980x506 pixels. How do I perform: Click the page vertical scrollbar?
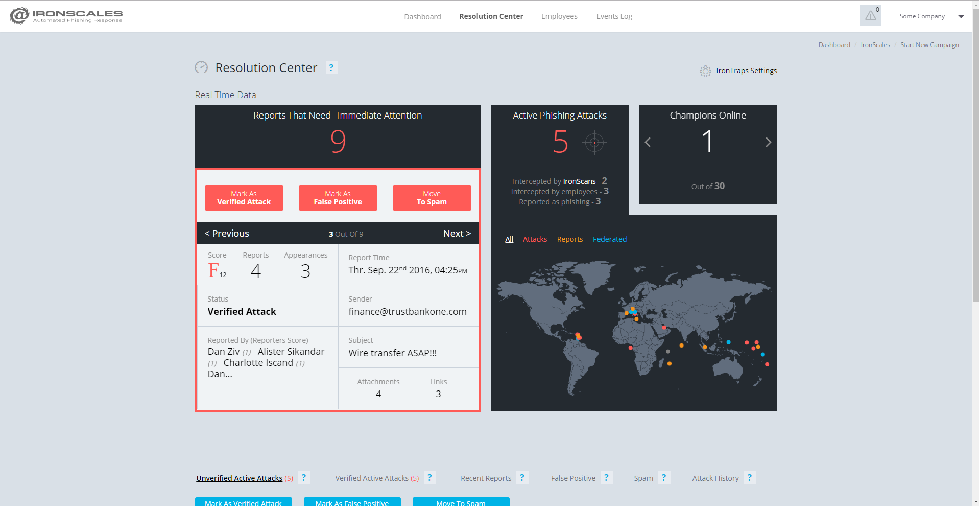coord(976,153)
